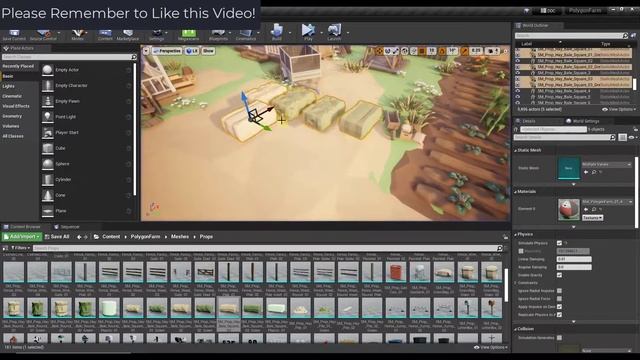Toggle the Simulation Generates Hit Events checkbox
Screen dimensions: 640x360
[559, 338]
